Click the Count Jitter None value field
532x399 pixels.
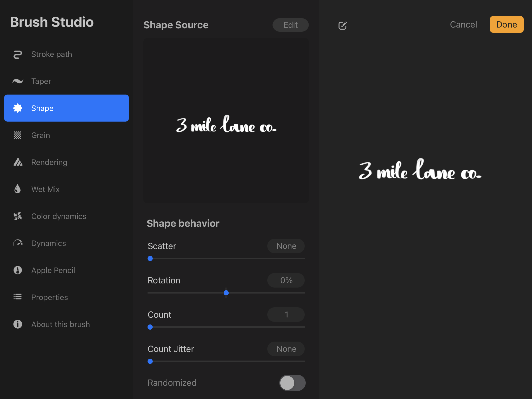tap(286, 349)
